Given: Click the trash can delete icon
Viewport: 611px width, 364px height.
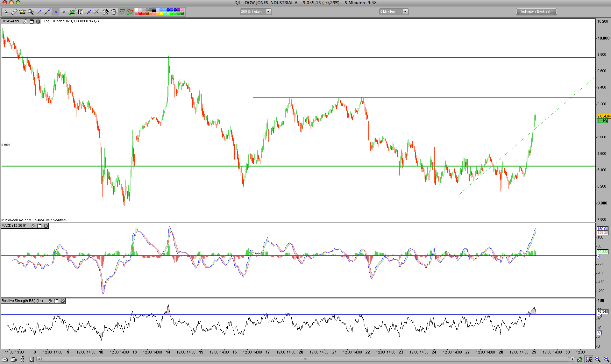Looking at the screenshot, I should point(114,12).
